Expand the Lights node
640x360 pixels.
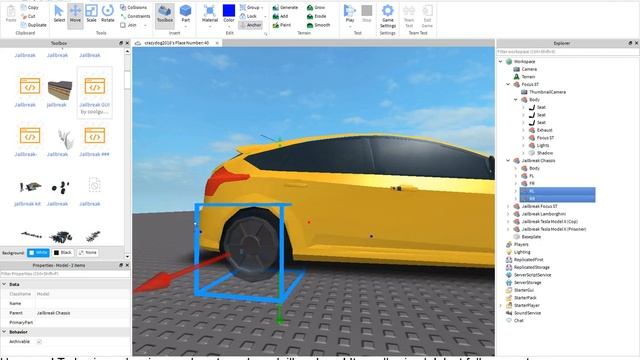click(524, 145)
